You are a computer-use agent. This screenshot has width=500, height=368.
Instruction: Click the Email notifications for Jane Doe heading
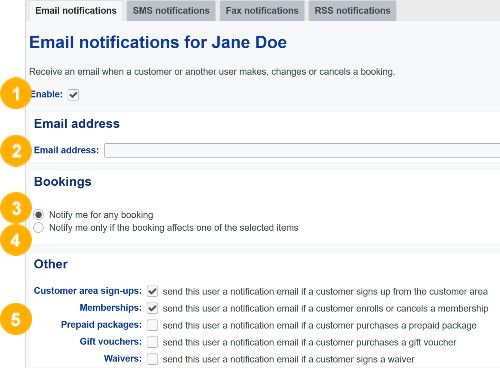158,42
